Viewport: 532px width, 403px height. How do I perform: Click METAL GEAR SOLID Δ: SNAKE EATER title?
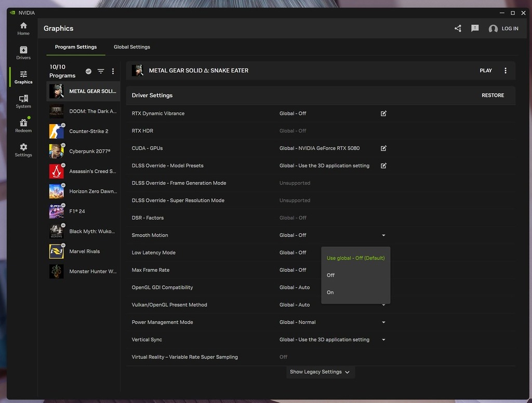tap(198, 71)
